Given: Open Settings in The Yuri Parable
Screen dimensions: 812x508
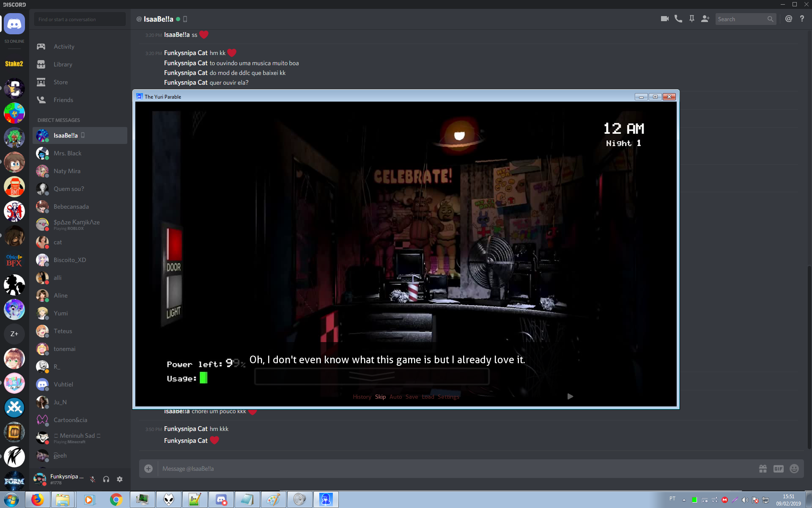Looking at the screenshot, I should tap(448, 397).
